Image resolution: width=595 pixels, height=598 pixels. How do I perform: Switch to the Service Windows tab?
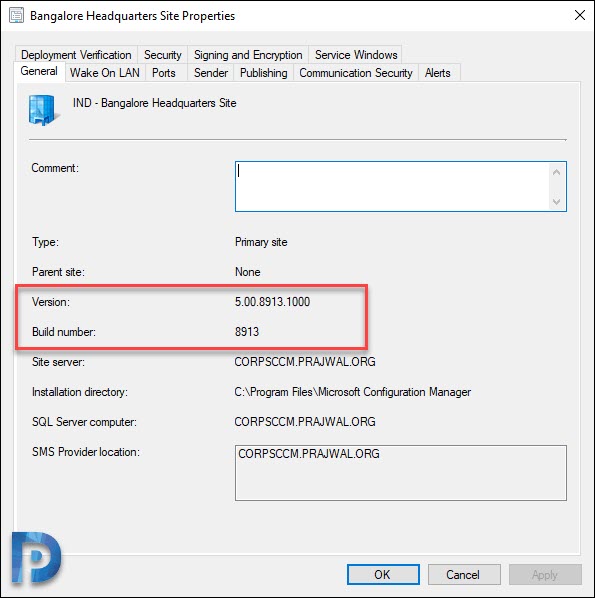pyautogui.click(x=356, y=55)
